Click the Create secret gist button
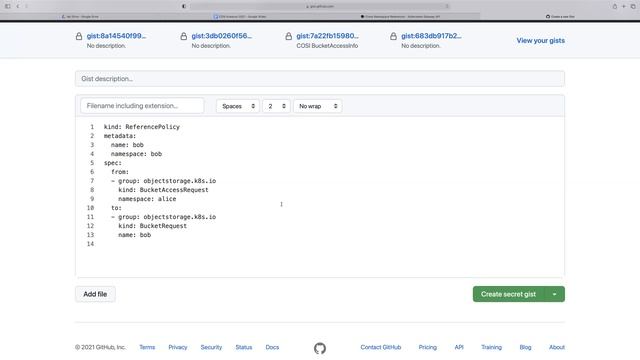The width and height of the screenshot is (640, 360). [509, 294]
